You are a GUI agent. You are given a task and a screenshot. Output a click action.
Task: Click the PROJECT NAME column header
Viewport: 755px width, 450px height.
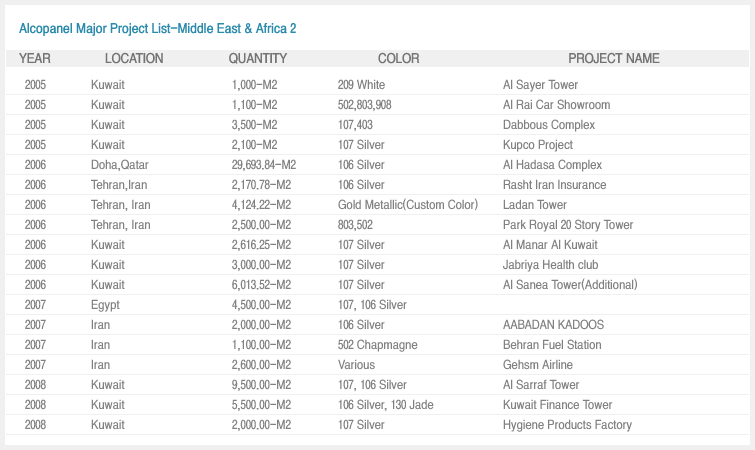tap(613, 58)
